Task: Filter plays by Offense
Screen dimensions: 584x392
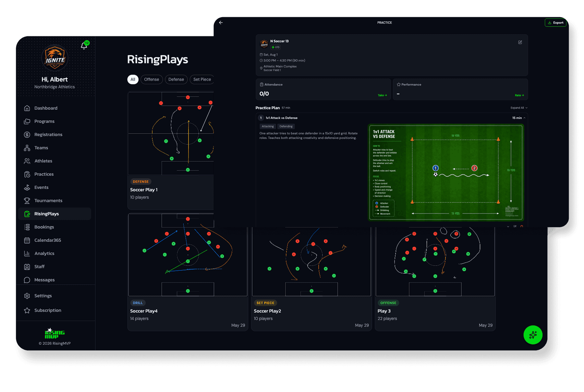Action: (x=152, y=79)
